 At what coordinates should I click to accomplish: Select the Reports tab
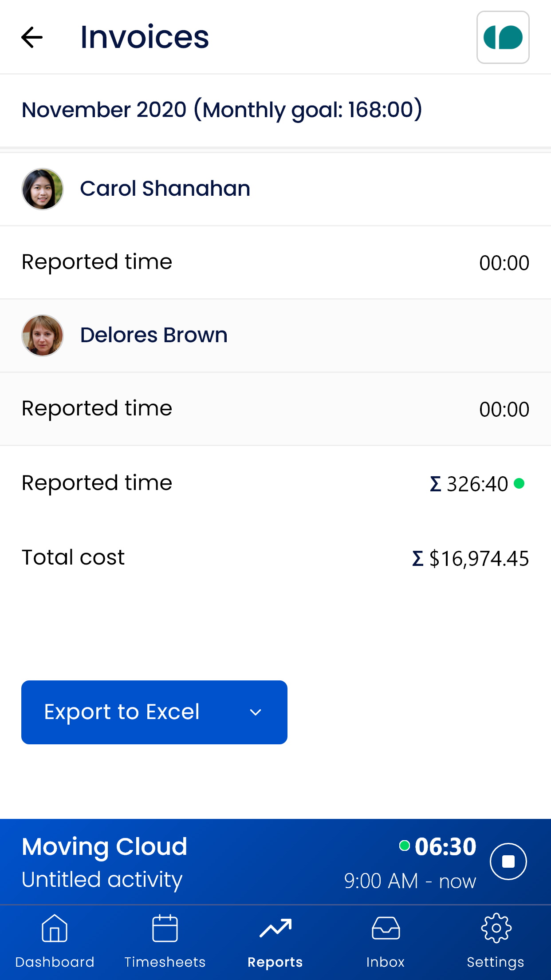[275, 940]
